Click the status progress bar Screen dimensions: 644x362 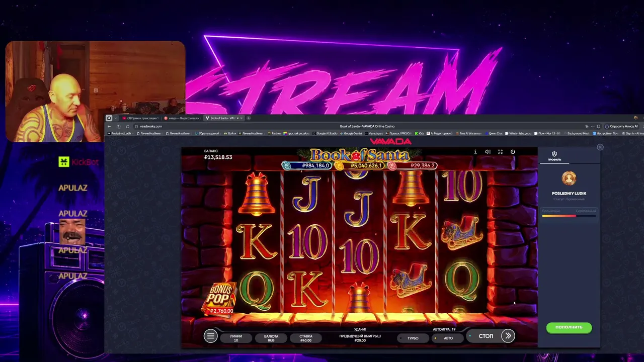click(x=569, y=216)
